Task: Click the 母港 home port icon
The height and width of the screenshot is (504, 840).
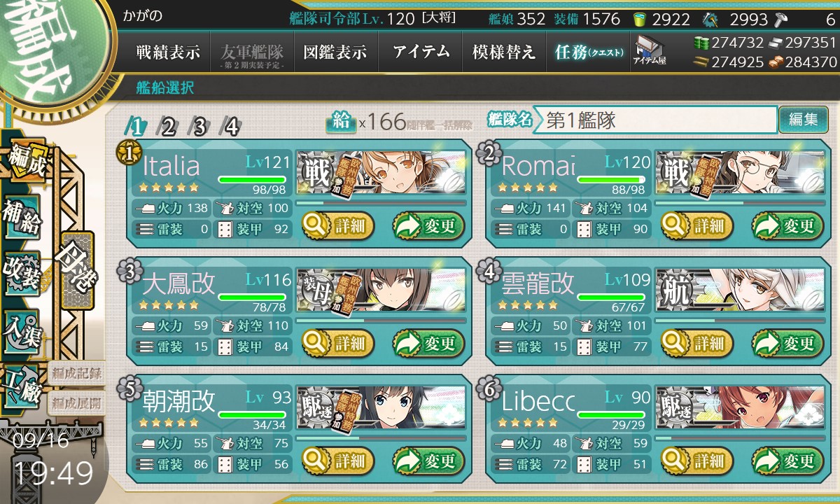Action: pos(76,269)
